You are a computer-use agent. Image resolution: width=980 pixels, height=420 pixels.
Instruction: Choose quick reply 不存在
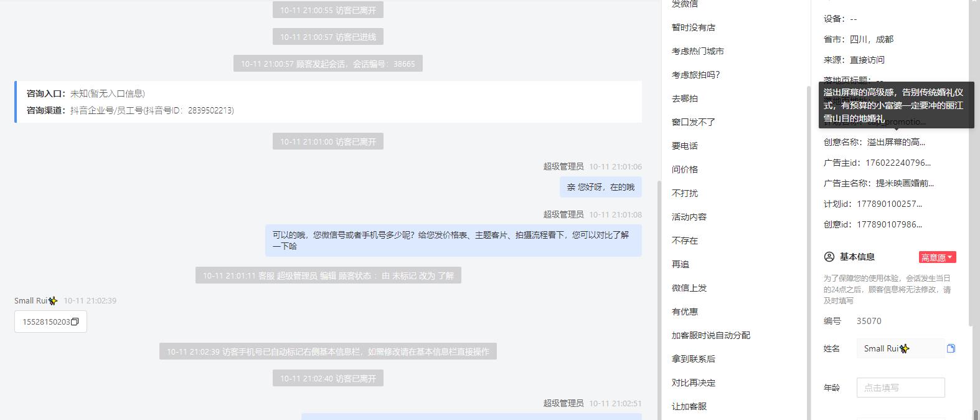(x=685, y=241)
